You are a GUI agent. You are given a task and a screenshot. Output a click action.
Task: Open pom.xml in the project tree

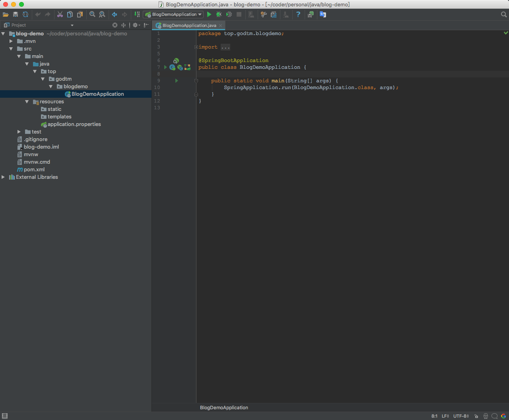tap(34, 170)
